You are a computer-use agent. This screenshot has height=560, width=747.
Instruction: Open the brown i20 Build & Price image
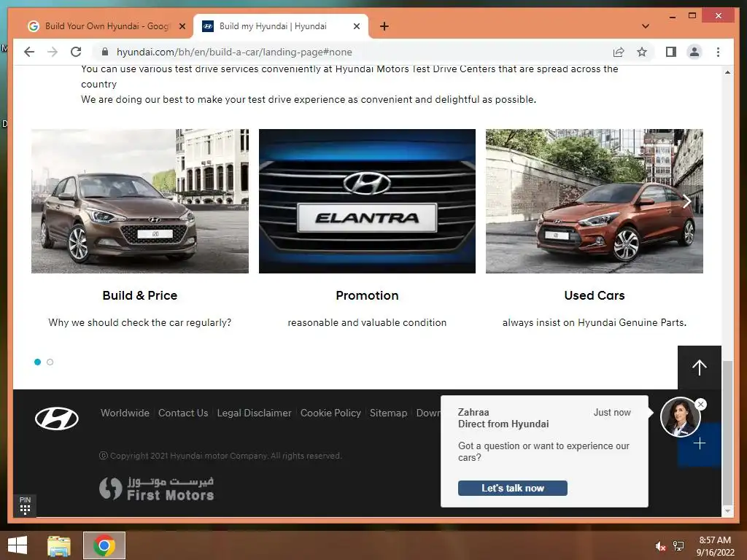click(x=140, y=201)
